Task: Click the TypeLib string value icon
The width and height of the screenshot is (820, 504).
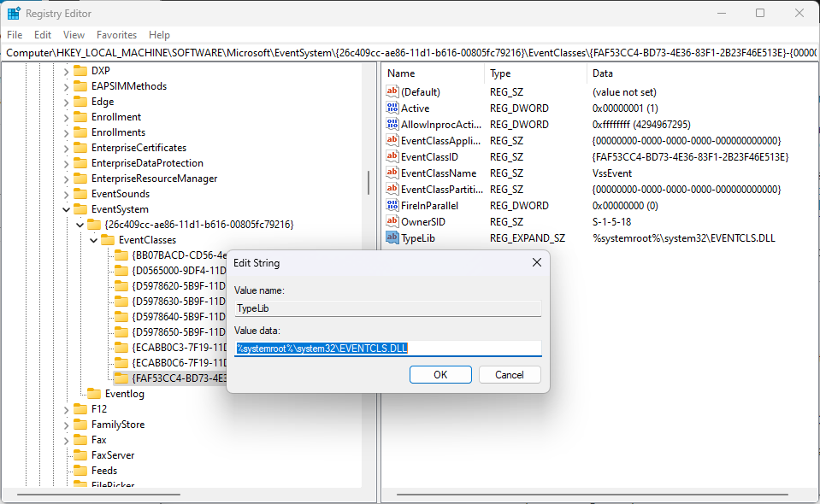Action: [x=392, y=238]
